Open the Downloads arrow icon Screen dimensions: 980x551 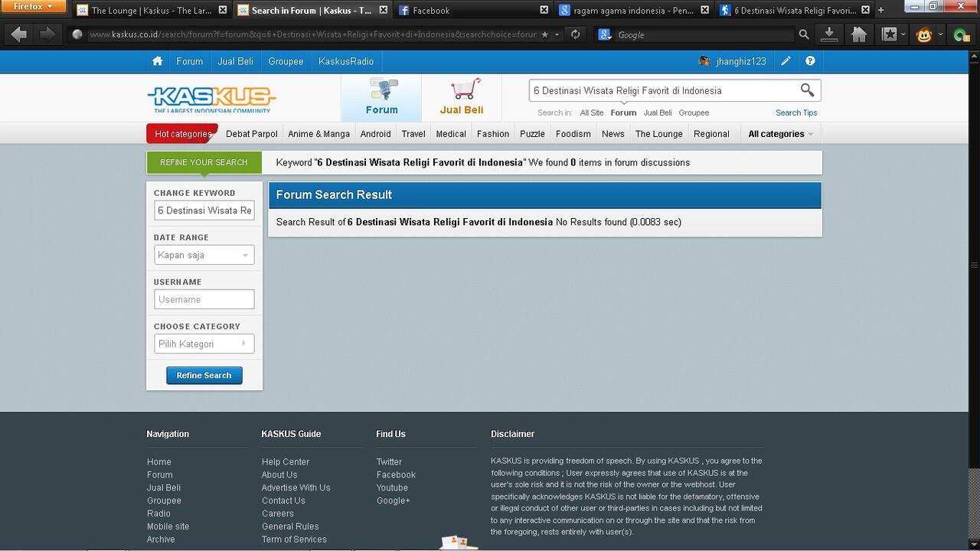[x=829, y=34]
